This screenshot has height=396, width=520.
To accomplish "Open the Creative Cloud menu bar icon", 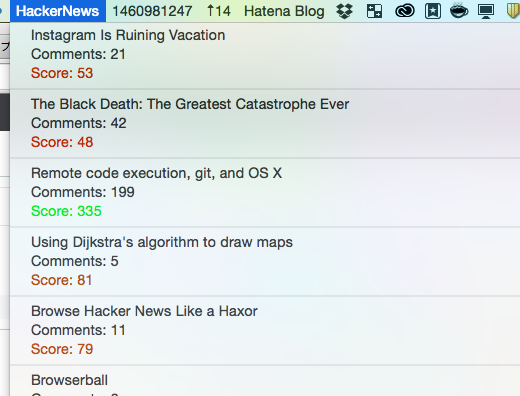I will coord(405,11).
